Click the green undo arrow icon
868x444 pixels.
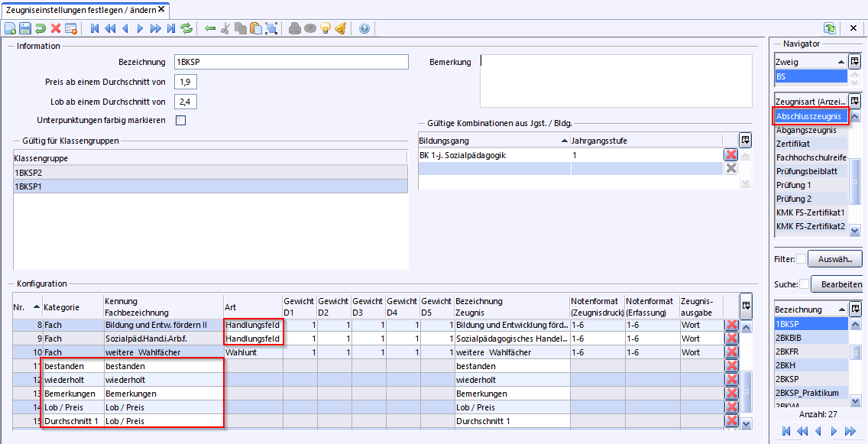point(40,28)
